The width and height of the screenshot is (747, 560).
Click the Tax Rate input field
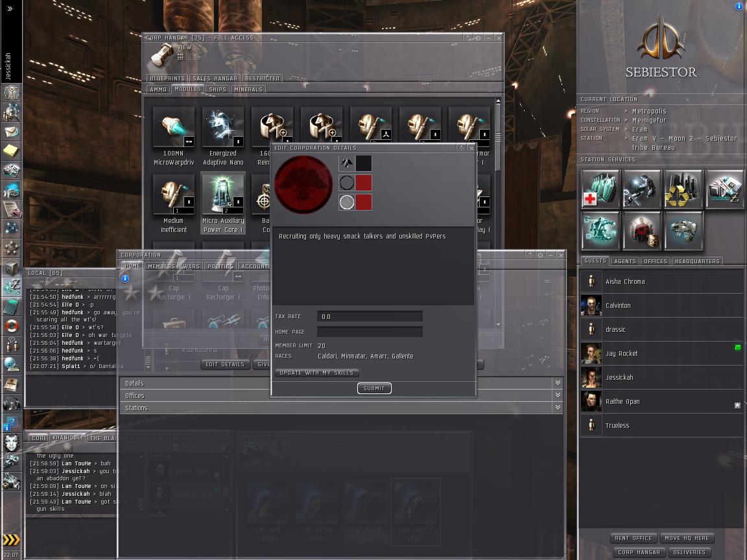370,316
